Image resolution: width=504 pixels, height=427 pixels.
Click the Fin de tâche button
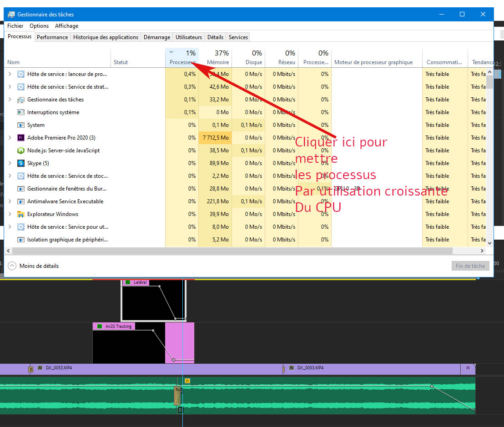(470, 266)
